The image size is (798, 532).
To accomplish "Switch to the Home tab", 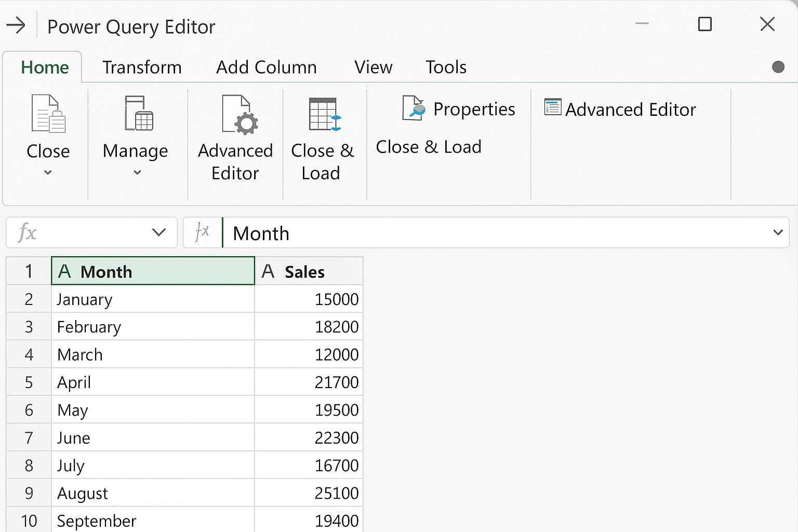I will tap(45, 67).
